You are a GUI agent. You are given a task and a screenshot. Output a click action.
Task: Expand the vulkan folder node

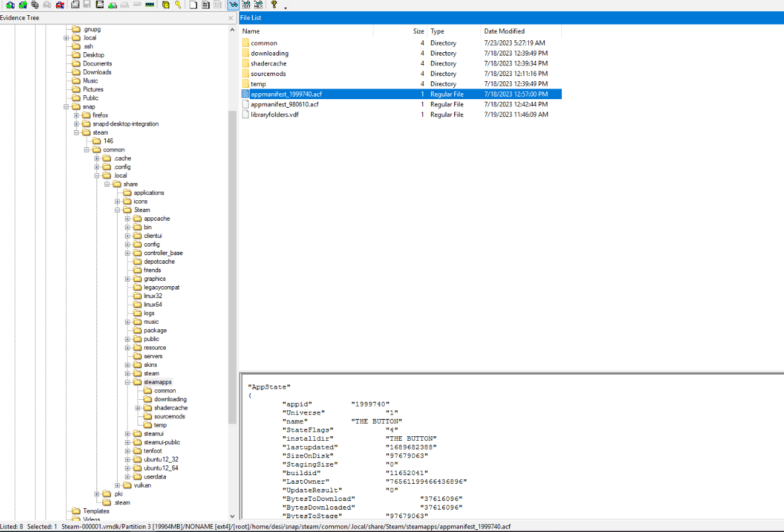(x=118, y=486)
